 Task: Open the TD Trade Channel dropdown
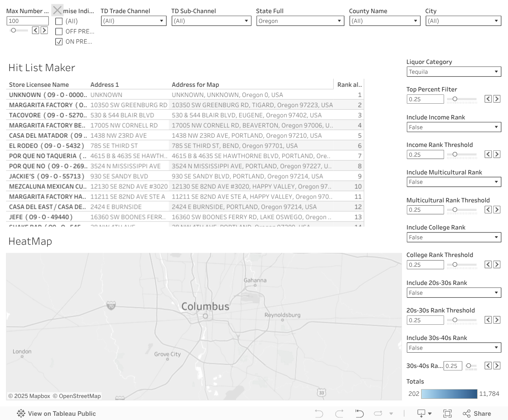click(x=162, y=20)
